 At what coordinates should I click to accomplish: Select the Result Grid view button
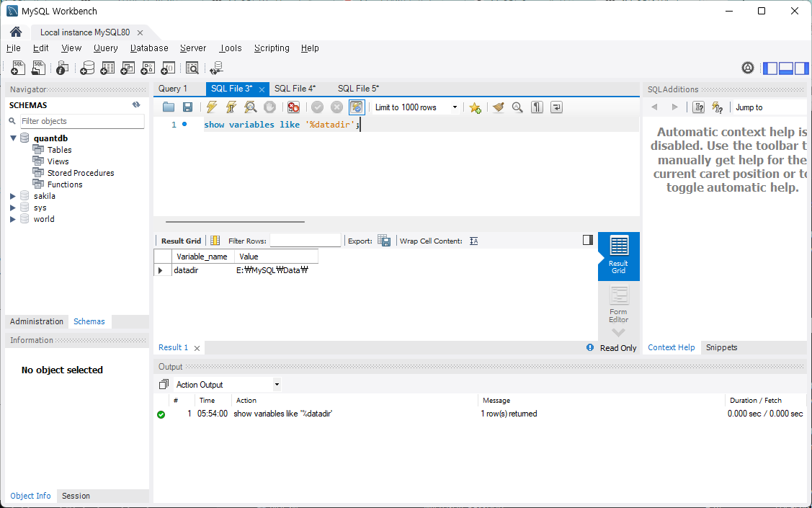(x=618, y=256)
